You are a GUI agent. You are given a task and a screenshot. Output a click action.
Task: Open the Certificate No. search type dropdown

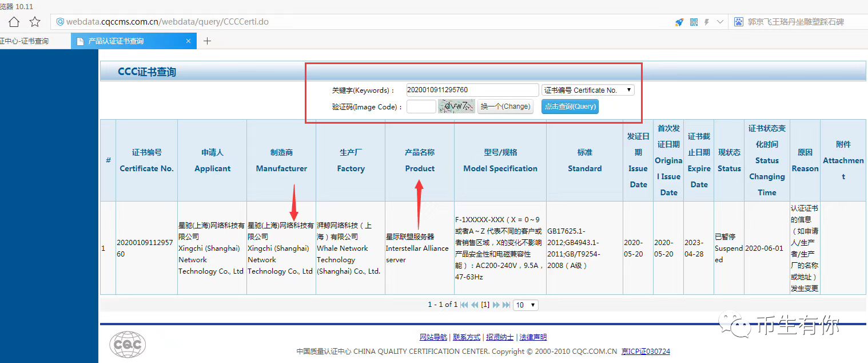(x=588, y=89)
